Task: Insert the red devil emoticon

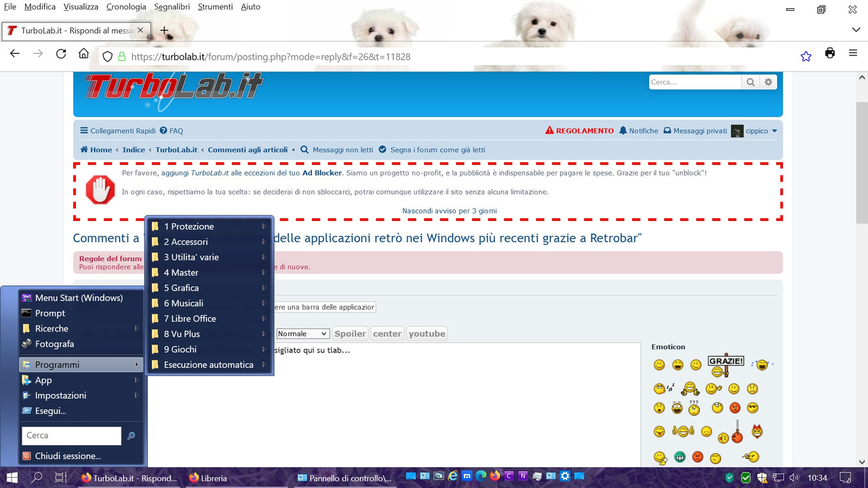Action: 757,430
